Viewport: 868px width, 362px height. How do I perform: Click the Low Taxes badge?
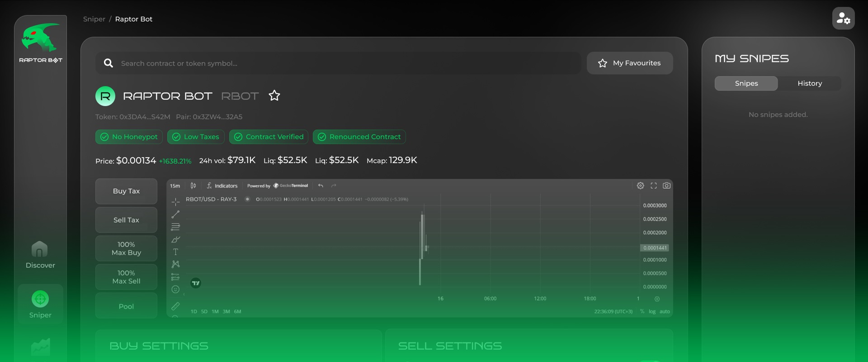(x=196, y=137)
